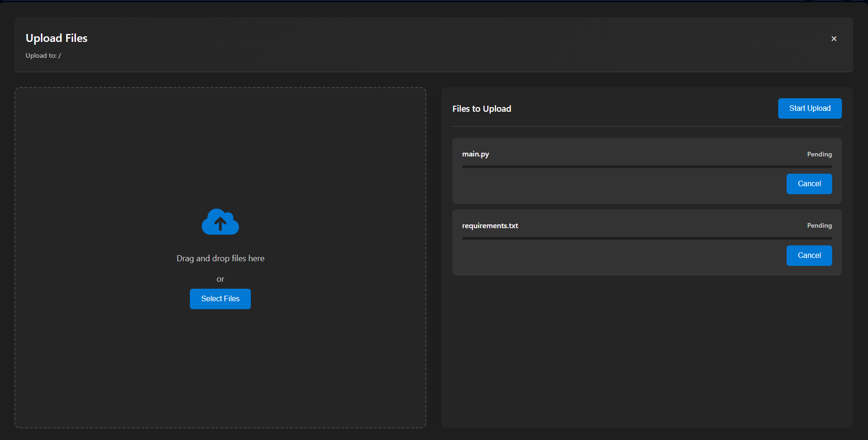Click the main.py progress bar
868x440 pixels.
[646, 166]
